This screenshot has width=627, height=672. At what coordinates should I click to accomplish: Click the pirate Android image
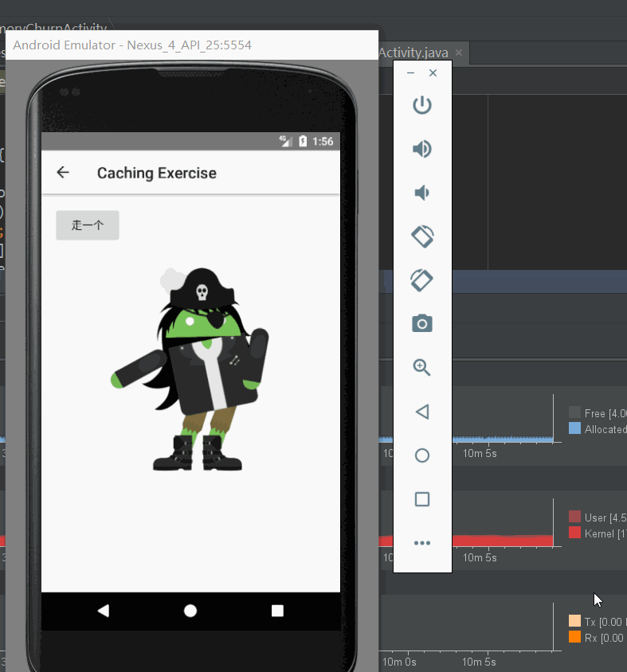[x=190, y=369]
